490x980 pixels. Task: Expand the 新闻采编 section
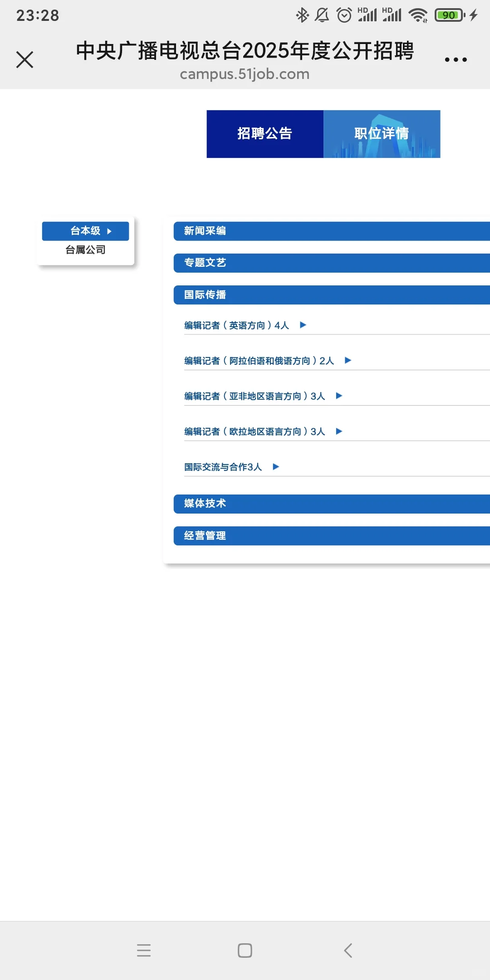tap(332, 231)
